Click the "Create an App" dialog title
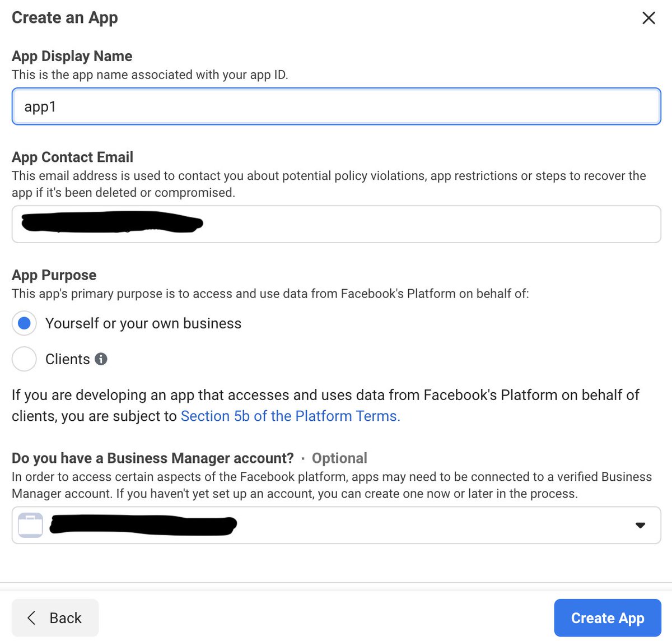The image size is (672, 641). pos(64,17)
